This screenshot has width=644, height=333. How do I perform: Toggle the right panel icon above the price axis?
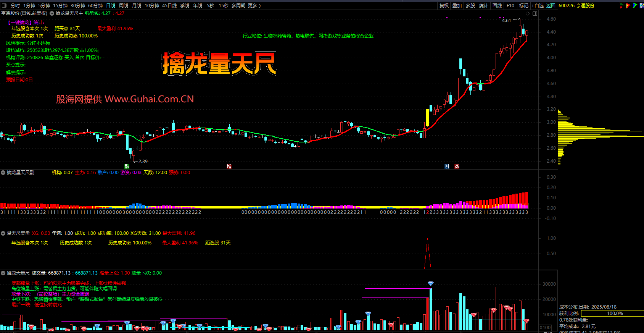pos(535,13)
